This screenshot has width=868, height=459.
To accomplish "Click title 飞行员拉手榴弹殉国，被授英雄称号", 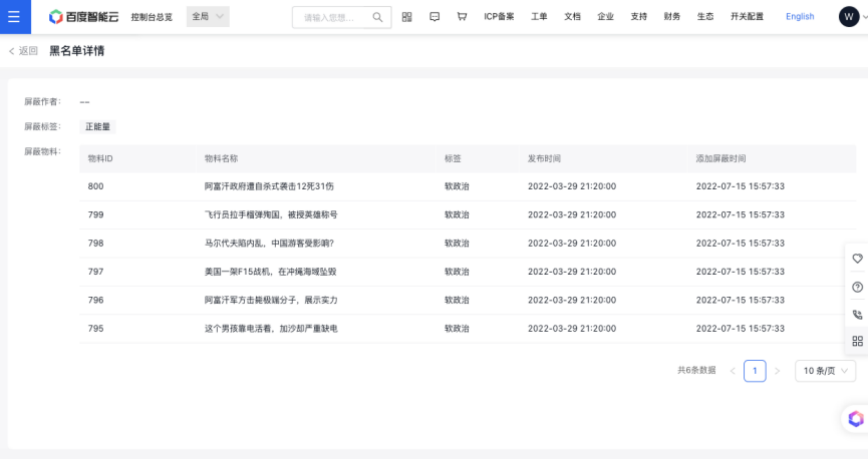I will pos(271,215).
